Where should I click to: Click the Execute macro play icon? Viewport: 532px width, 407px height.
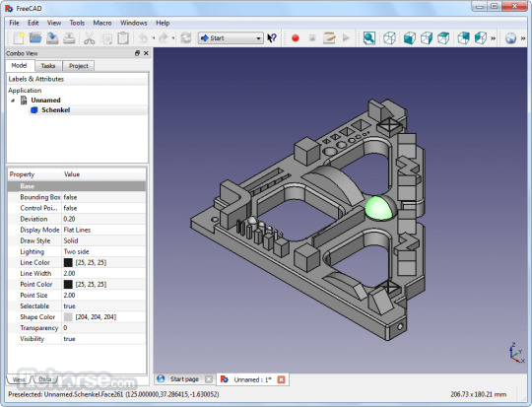point(346,37)
